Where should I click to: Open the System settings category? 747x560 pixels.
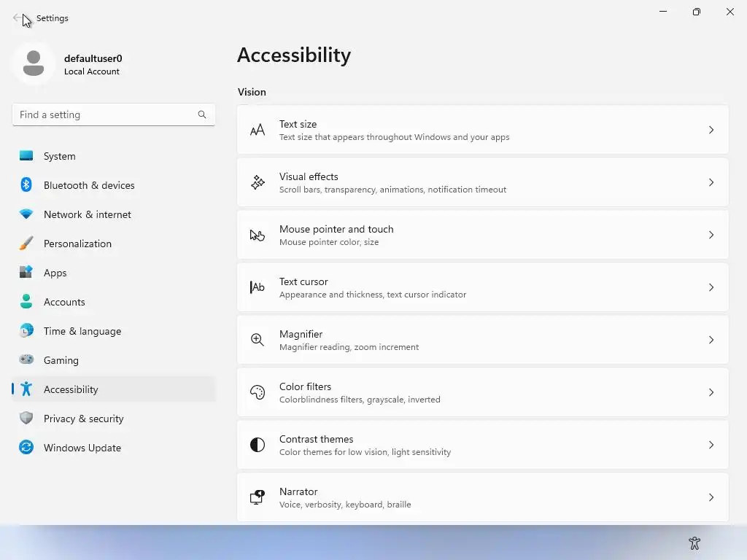tap(59, 156)
